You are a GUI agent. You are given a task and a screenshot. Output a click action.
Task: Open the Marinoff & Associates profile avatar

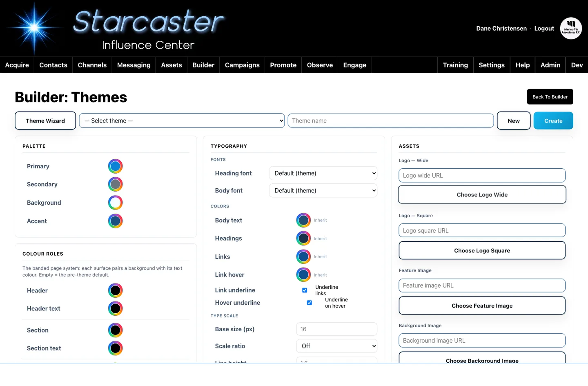point(571,28)
